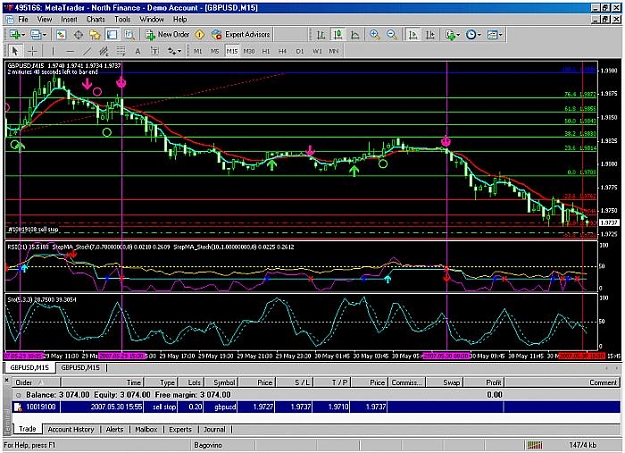
Task: Switch chart to Line Chart type
Action: pyautogui.click(x=355, y=35)
